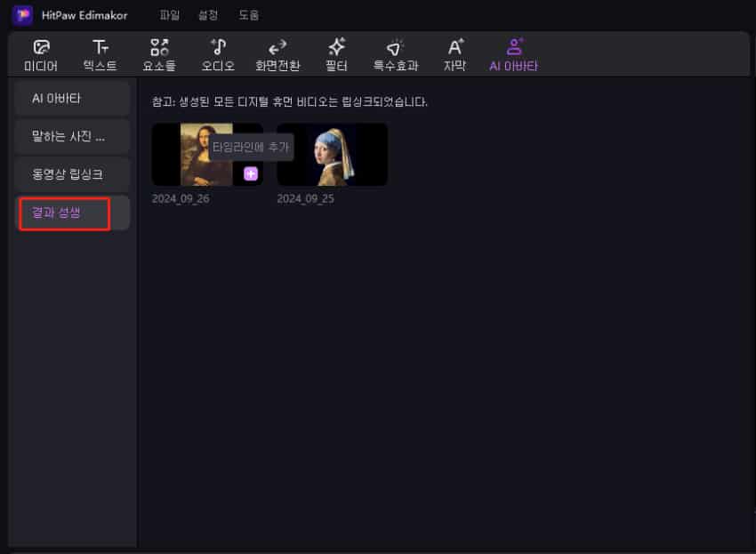Open the 도움 (Help) menu
Image resolution: width=756 pixels, height=554 pixels.
pyautogui.click(x=249, y=15)
